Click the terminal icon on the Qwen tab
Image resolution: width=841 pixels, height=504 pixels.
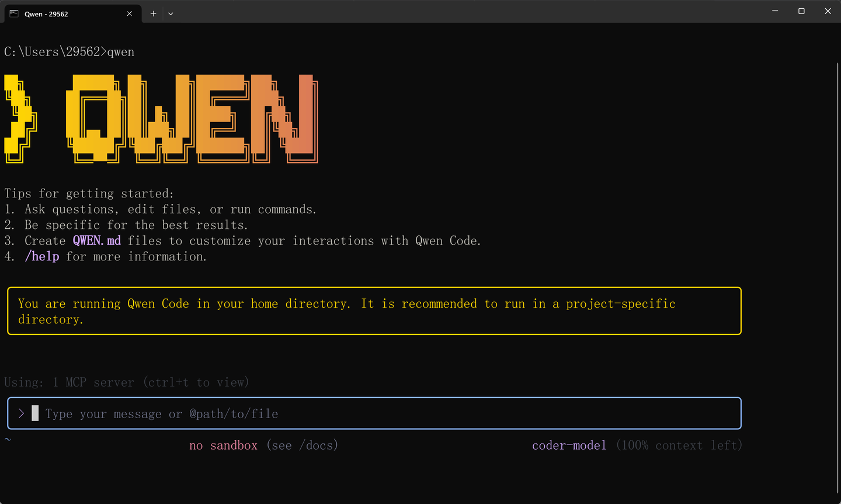point(13,13)
